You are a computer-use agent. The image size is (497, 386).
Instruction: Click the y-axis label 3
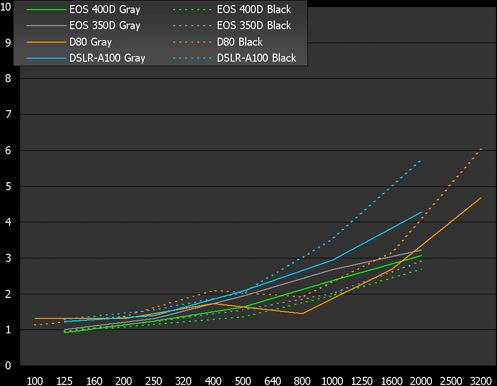tap(8, 258)
